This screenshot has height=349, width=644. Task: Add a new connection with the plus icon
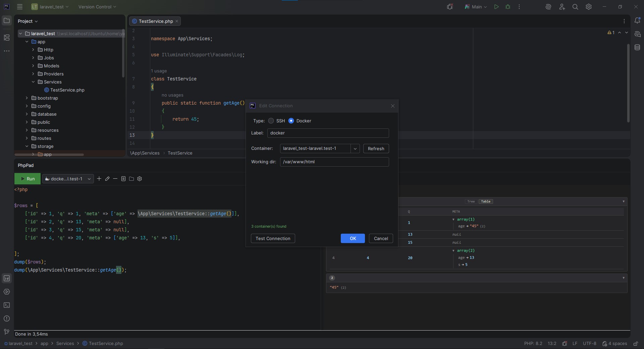pos(99,179)
